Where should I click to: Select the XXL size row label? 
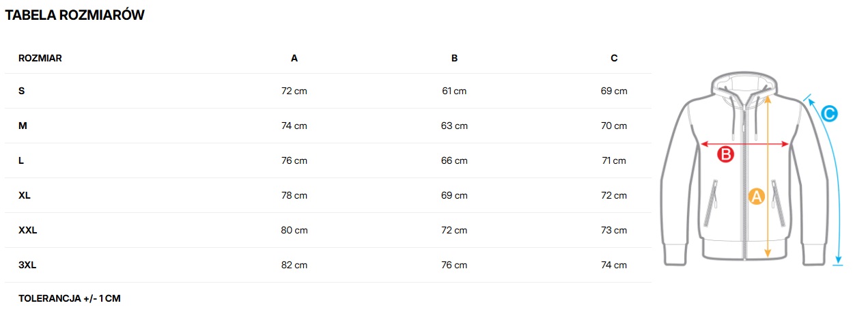click(28, 230)
